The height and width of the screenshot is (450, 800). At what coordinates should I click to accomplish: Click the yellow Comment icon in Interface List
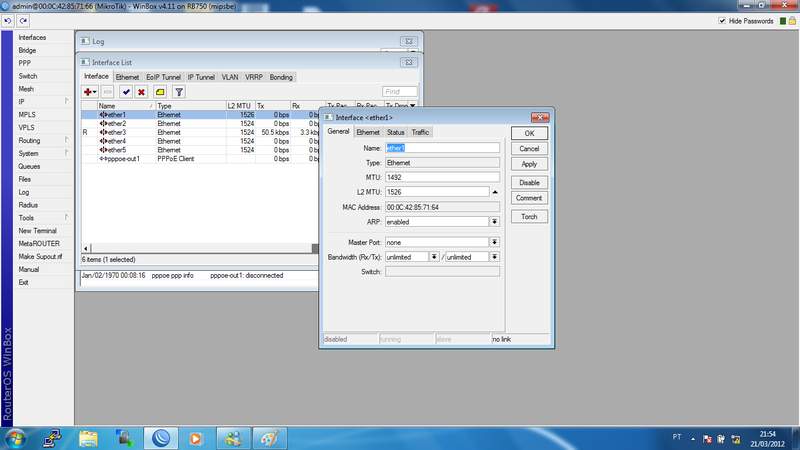[160, 92]
